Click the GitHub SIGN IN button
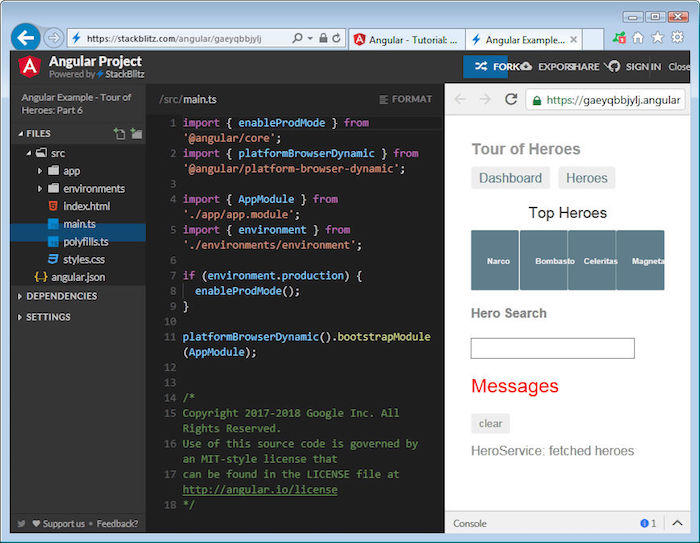 (x=634, y=67)
